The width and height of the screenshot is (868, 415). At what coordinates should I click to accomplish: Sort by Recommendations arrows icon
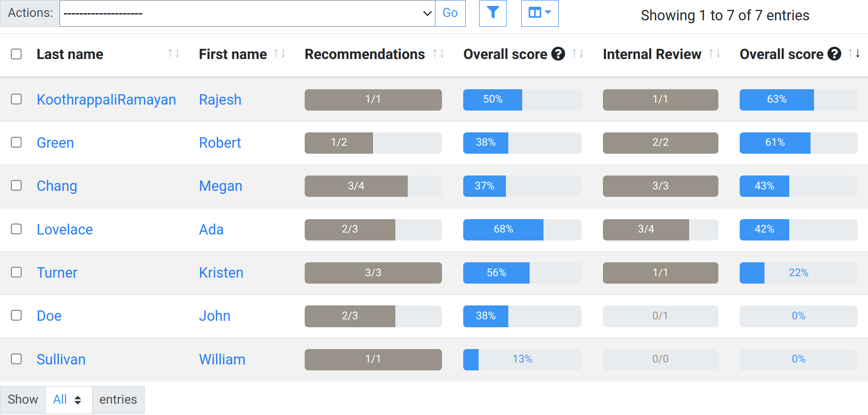(438, 54)
